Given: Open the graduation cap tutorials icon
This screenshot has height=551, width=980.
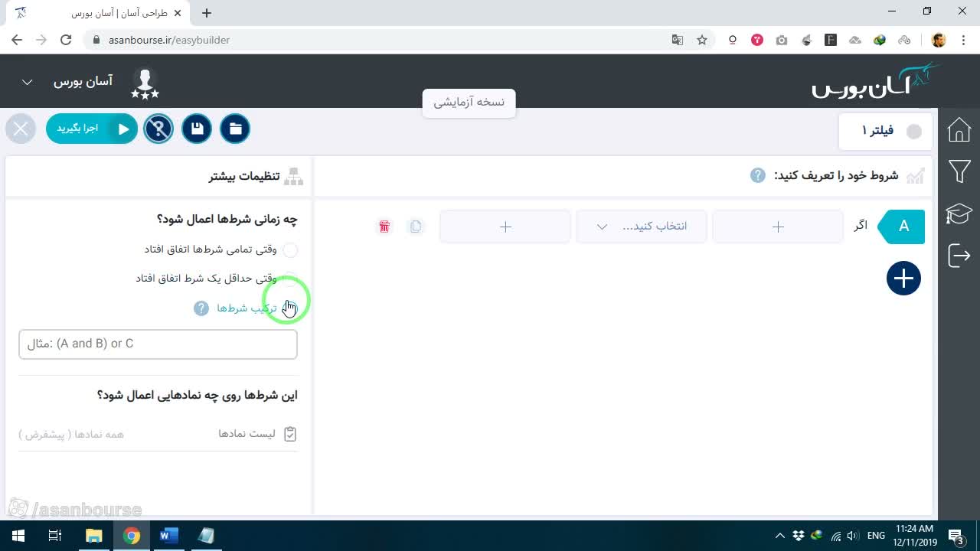Looking at the screenshot, I should 959,214.
